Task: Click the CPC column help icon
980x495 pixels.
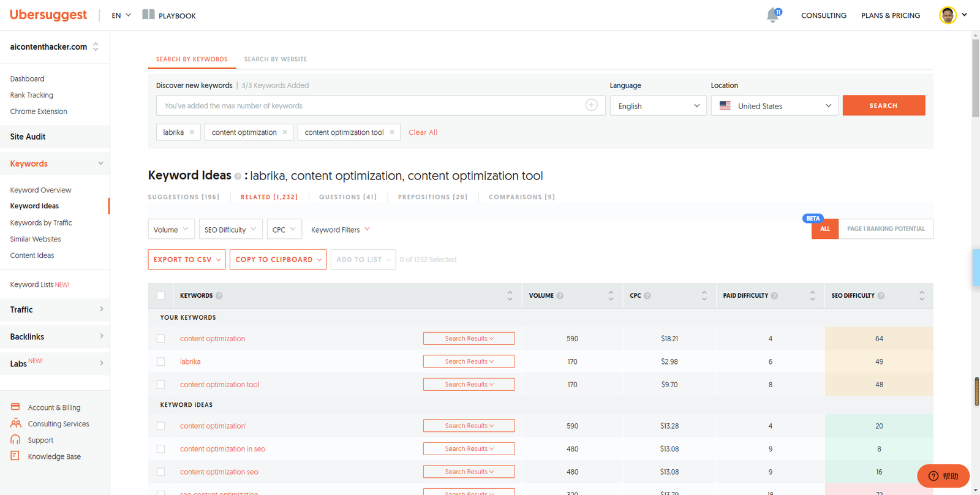Action: [x=647, y=296]
